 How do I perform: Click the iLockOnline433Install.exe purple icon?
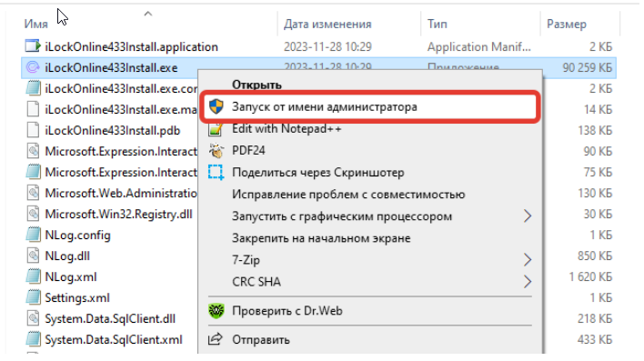point(33,67)
